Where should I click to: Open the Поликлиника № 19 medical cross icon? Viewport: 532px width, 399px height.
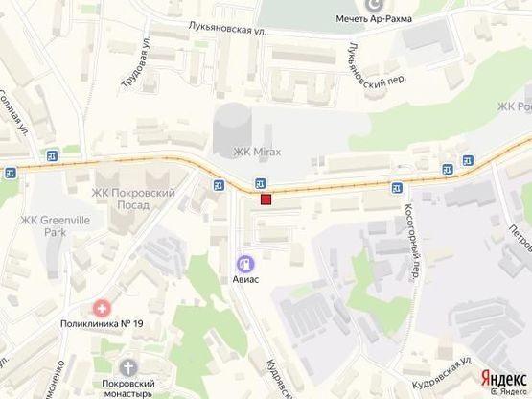(102, 309)
